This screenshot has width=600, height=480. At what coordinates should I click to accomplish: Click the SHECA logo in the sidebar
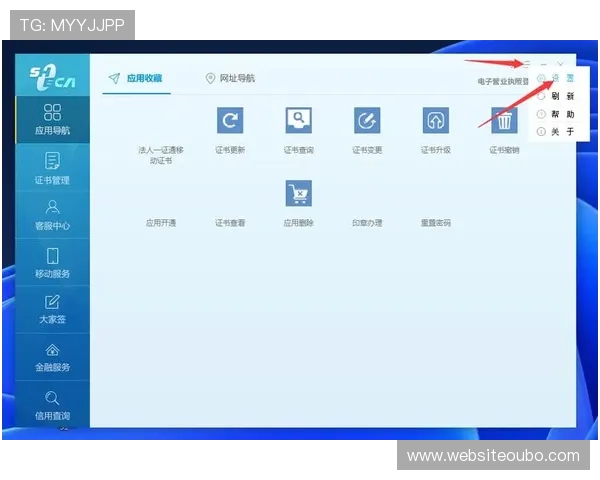(52, 77)
